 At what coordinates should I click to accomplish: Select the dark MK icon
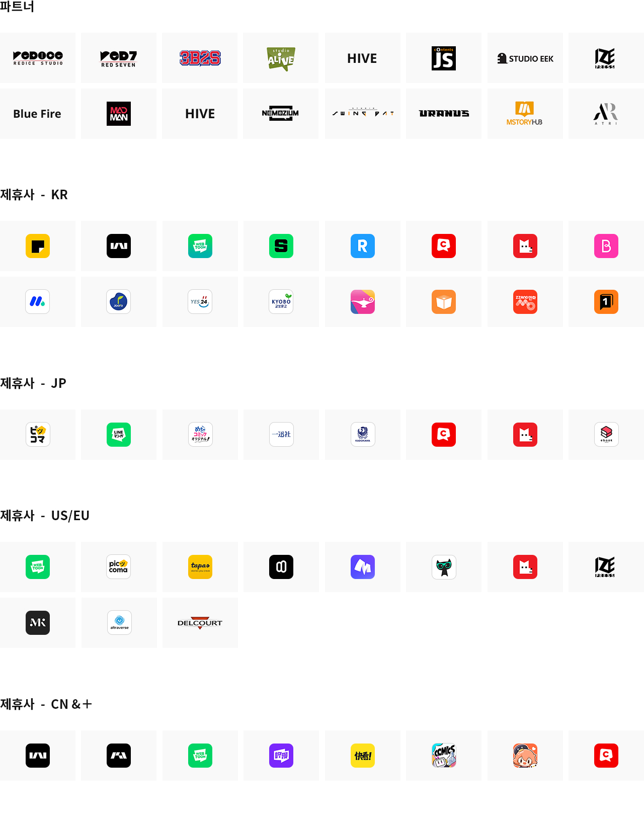pyautogui.click(x=38, y=623)
